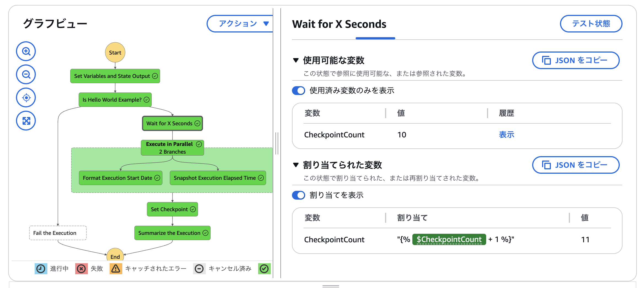644x288 pixels.
Task: Click the キャンセル済み legend icon
Action: (x=199, y=268)
